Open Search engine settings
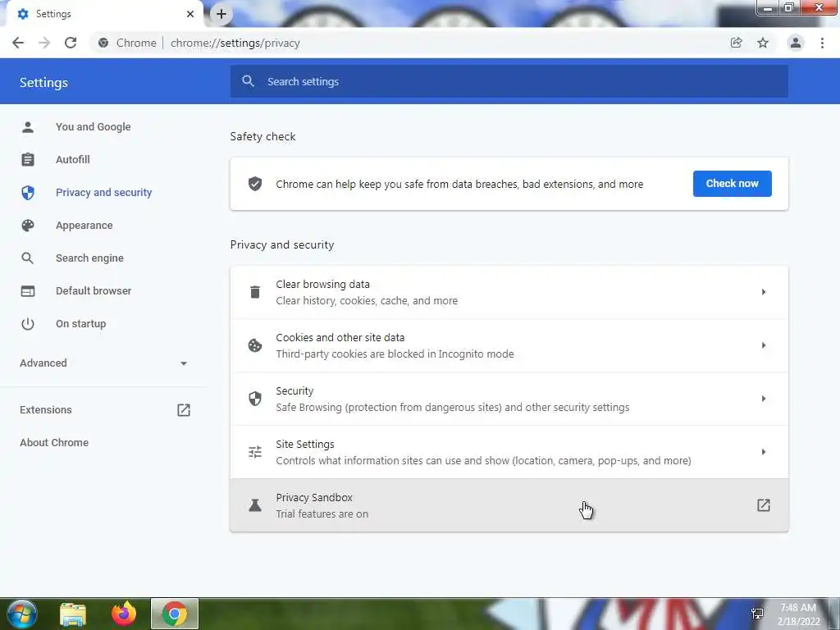The height and width of the screenshot is (630, 840). [x=89, y=258]
